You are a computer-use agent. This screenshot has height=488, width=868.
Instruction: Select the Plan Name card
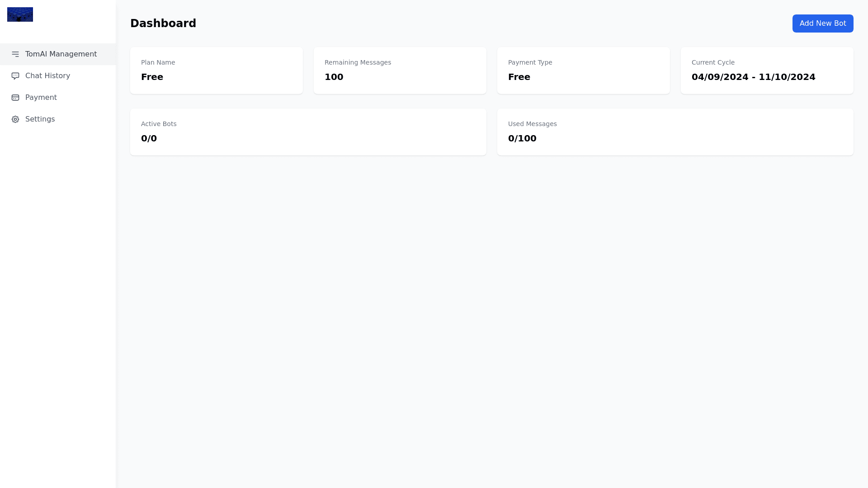(216, 70)
